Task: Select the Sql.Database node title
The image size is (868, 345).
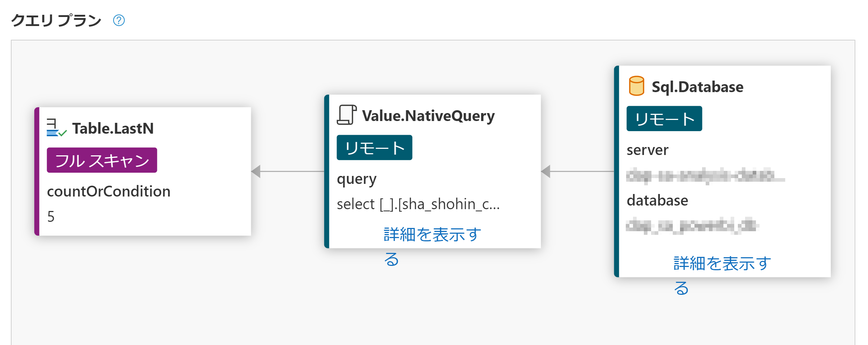Action: [697, 87]
